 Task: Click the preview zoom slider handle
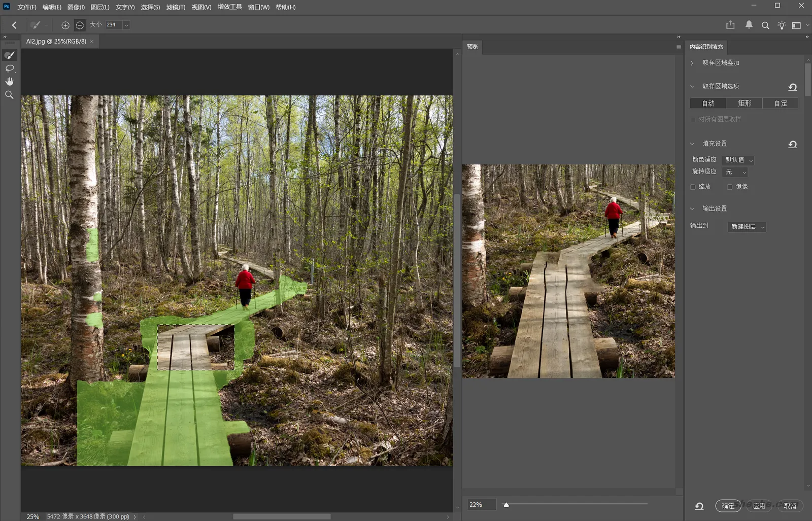506,505
